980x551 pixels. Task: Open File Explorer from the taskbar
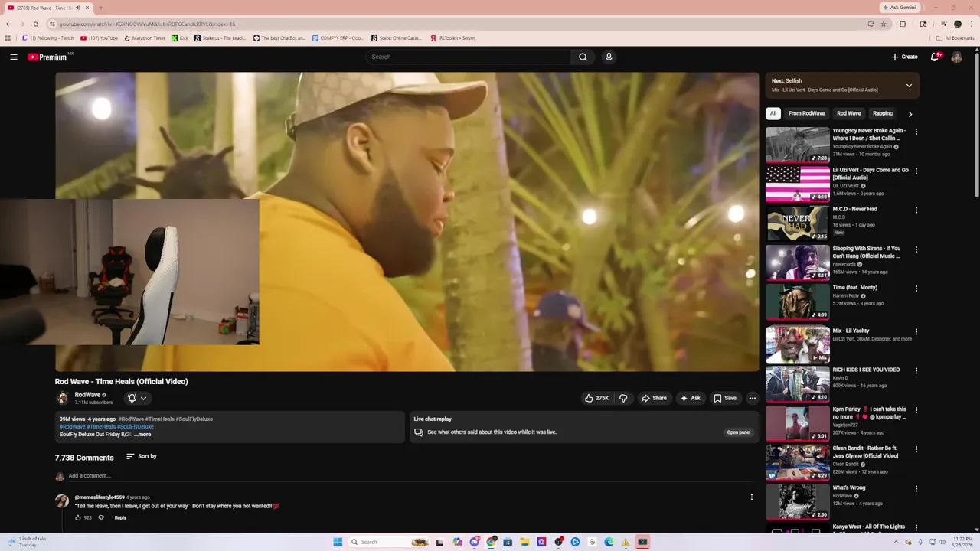525,542
